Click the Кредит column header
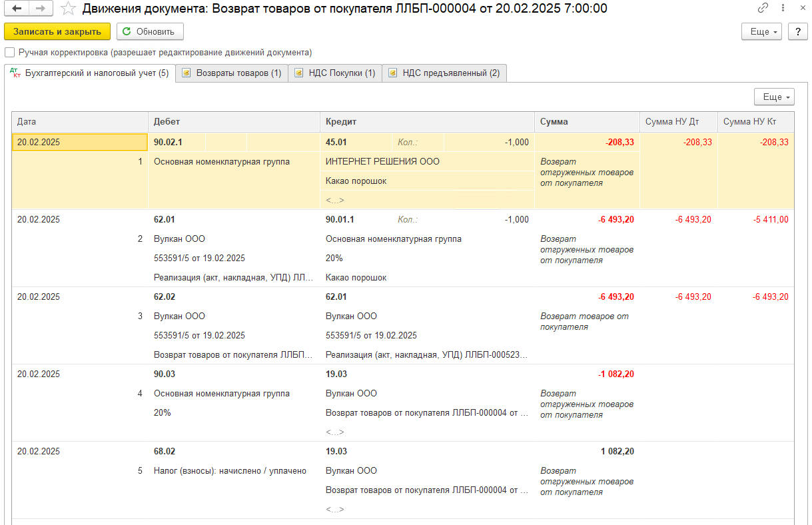 (x=427, y=122)
